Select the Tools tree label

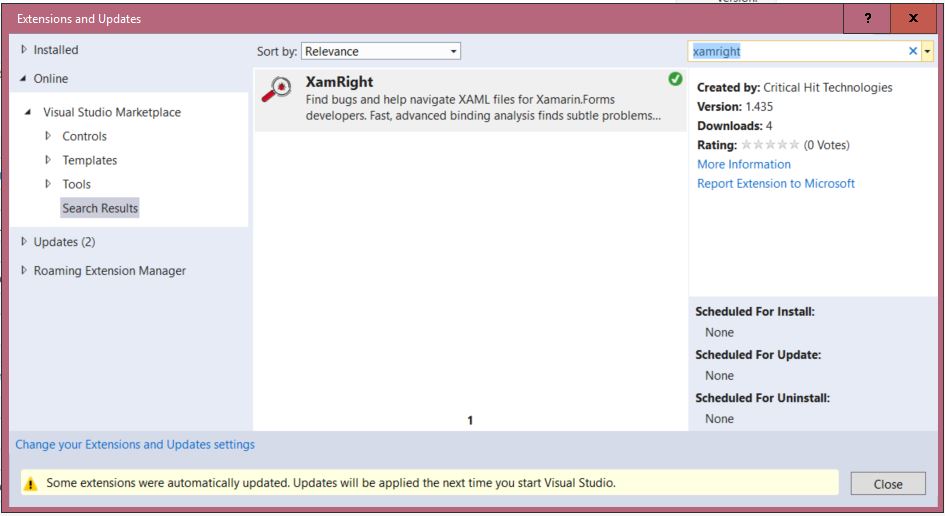(77, 184)
